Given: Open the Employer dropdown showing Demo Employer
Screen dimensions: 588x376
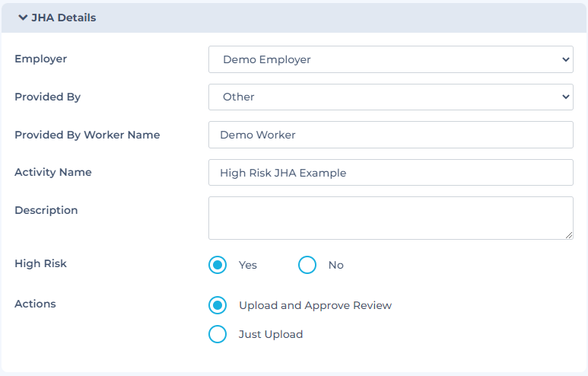Looking at the screenshot, I should [x=391, y=59].
